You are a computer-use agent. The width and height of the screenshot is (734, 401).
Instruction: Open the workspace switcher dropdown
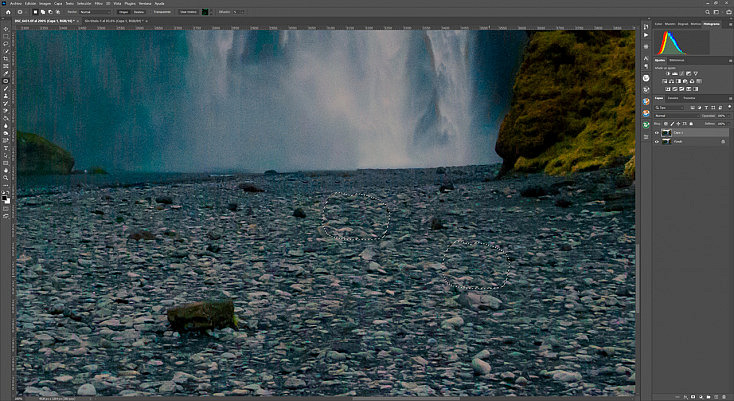[717, 12]
